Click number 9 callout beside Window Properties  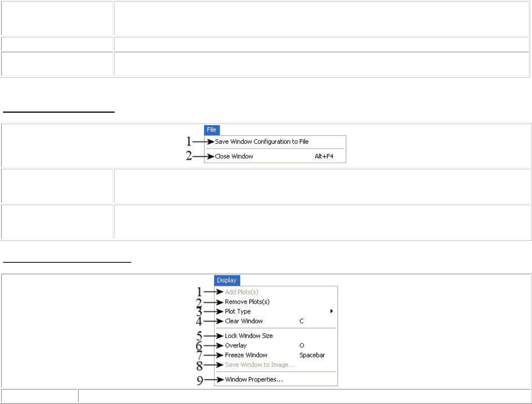[x=200, y=380]
